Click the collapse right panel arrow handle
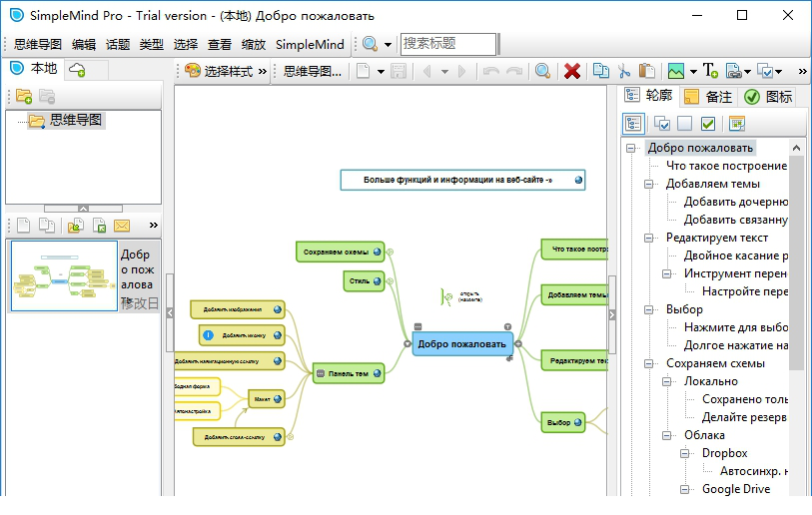This screenshot has width=812, height=515. pos(611,314)
